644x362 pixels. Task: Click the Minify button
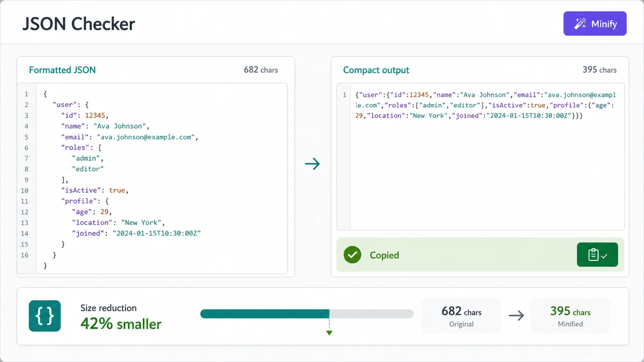[595, 24]
